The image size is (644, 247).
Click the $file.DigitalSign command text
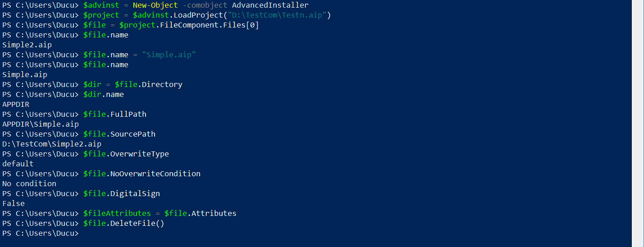click(x=122, y=194)
